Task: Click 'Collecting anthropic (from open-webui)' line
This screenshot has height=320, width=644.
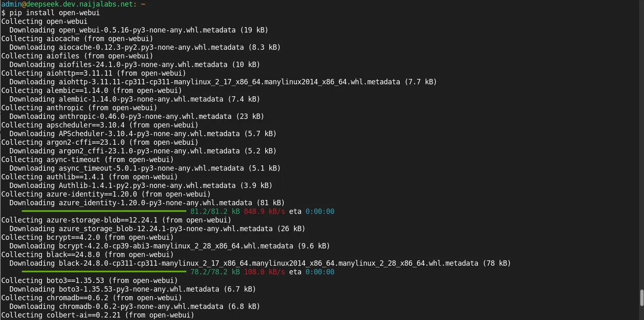Action: click(x=79, y=108)
